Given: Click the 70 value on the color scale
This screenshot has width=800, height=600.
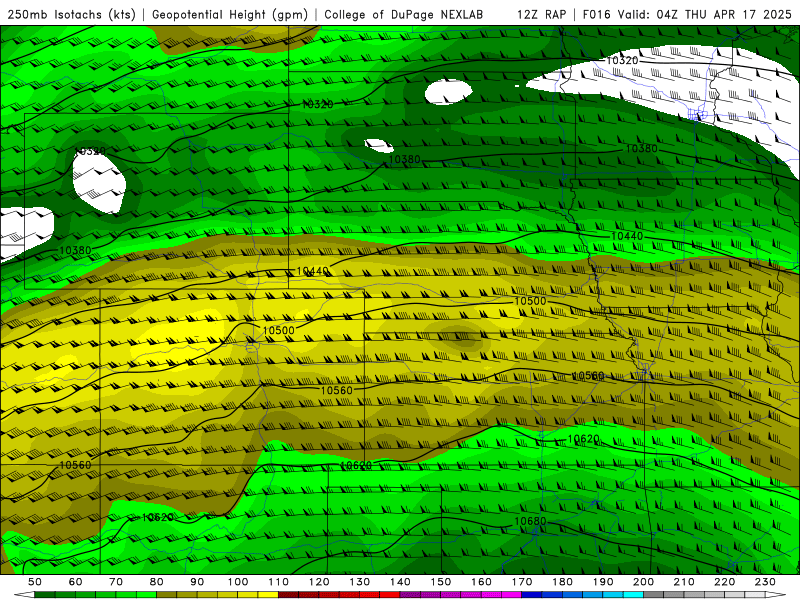Looking at the screenshot, I should click(116, 582).
